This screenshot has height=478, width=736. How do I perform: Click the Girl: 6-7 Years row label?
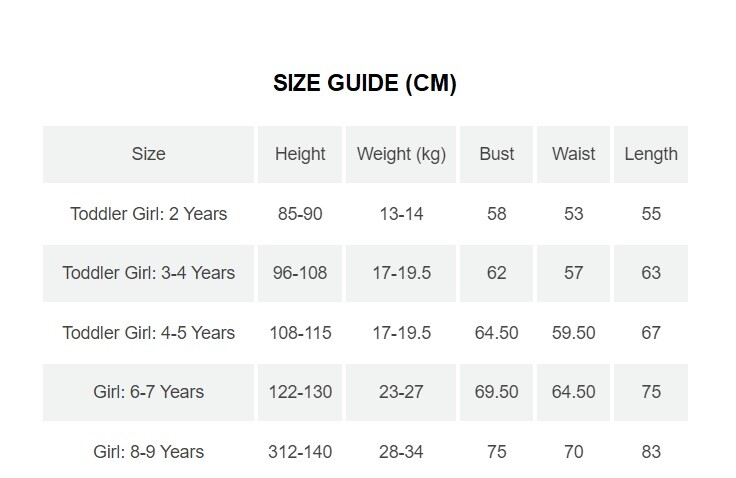click(148, 392)
